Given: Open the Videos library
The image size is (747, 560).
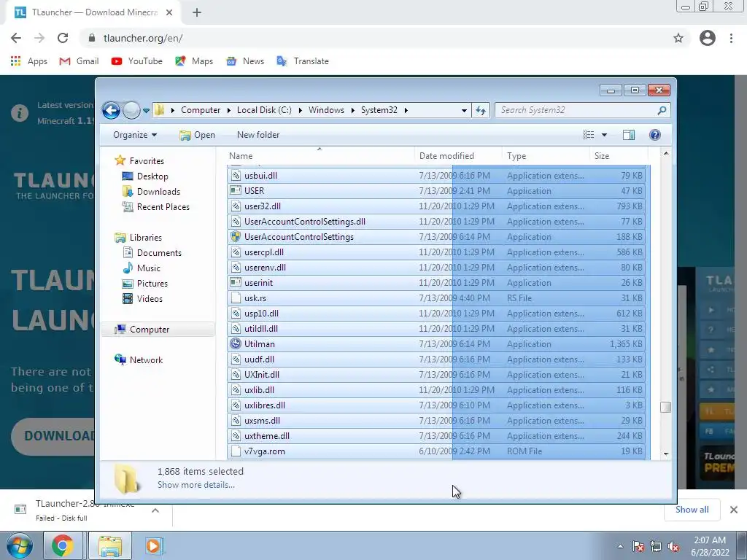Looking at the screenshot, I should (x=150, y=298).
